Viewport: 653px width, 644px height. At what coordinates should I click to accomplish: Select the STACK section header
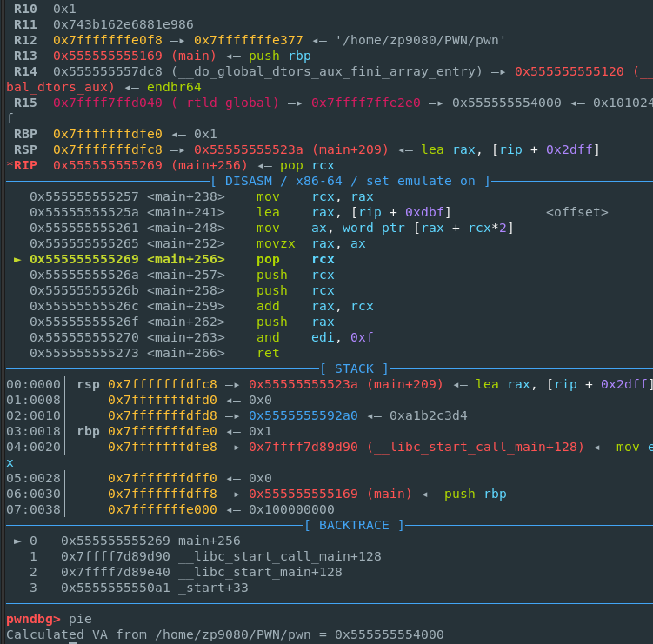tap(354, 368)
